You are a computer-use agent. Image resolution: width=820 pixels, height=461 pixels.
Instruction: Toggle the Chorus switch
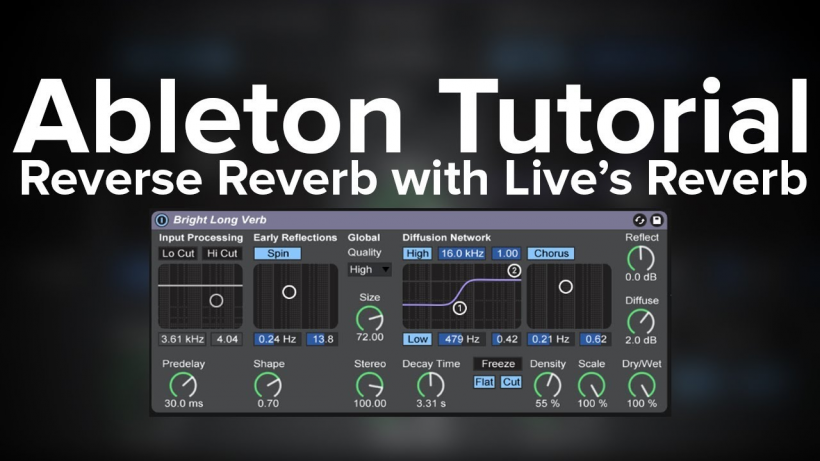click(x=551, y=254)
